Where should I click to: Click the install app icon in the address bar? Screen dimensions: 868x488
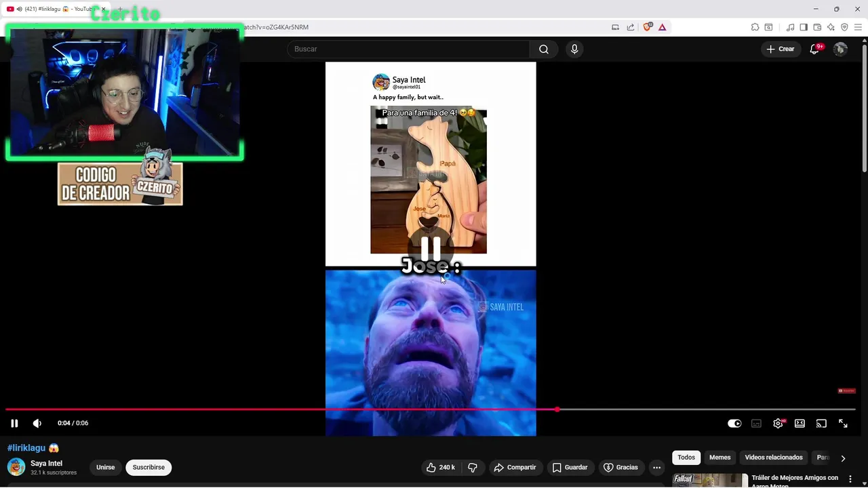coord(615,27)
